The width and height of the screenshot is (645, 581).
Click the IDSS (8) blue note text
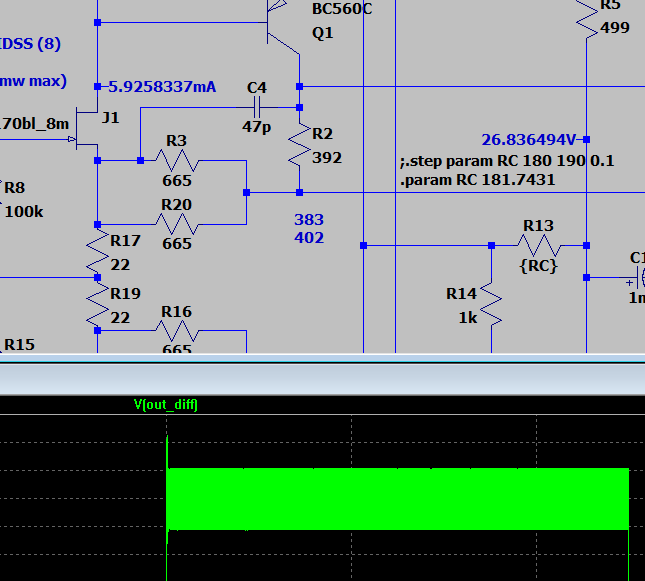pos(30,44)
